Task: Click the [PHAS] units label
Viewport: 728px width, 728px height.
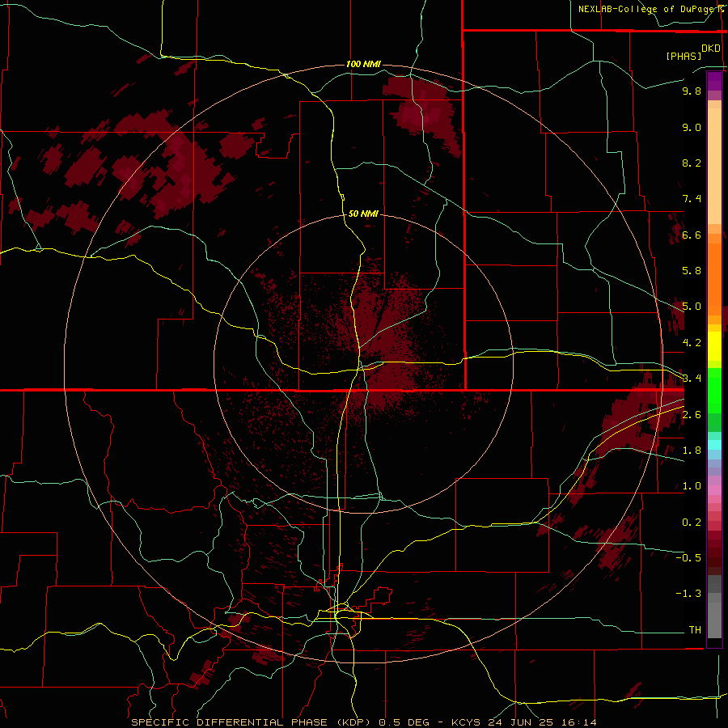Action: point(684,56)
